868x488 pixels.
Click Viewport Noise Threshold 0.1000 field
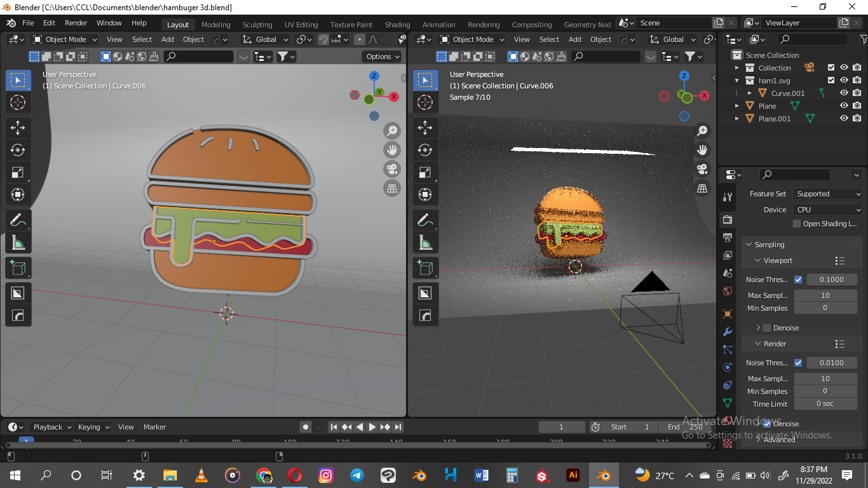coord(832,280)
